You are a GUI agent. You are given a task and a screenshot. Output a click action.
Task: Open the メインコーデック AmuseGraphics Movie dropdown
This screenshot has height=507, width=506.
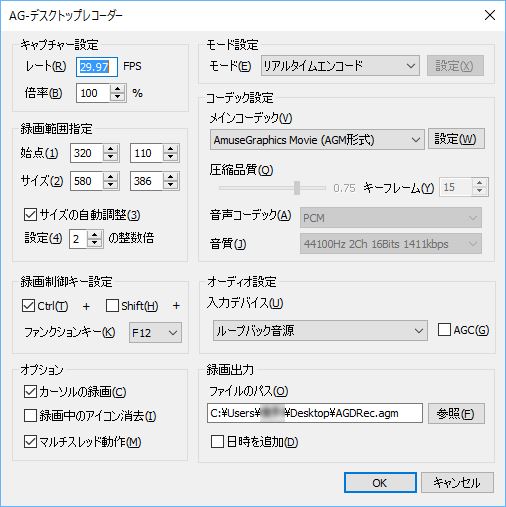(317, 140)
